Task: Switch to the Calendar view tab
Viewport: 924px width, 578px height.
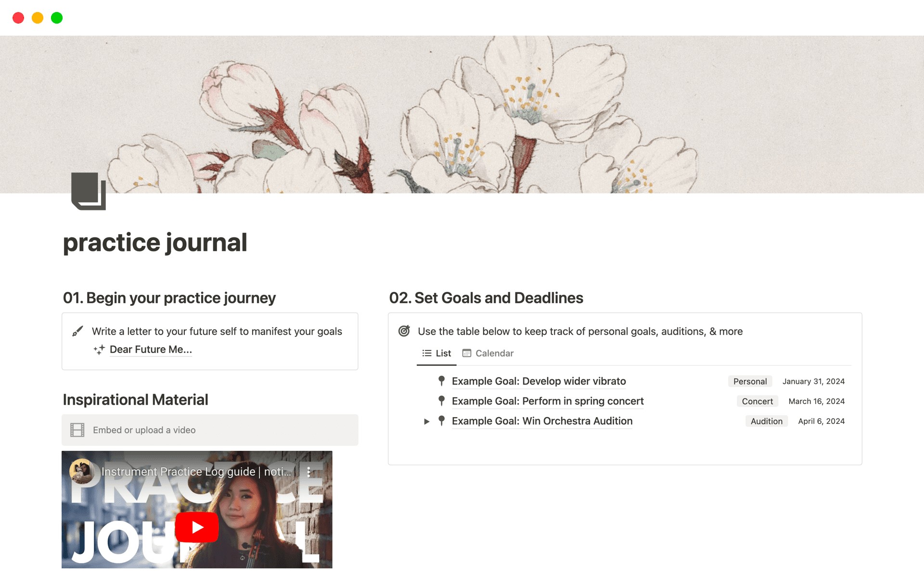Action: tap(488, 353)
